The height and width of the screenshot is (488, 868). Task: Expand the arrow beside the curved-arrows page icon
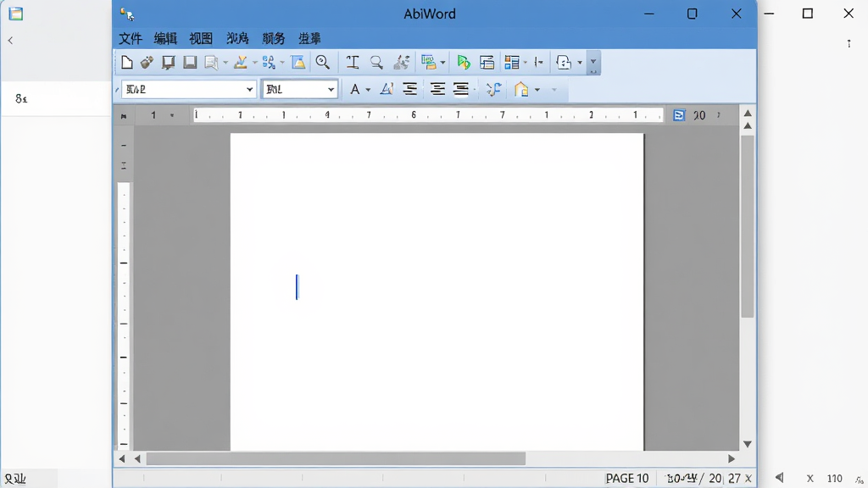(x=580, y=63)
